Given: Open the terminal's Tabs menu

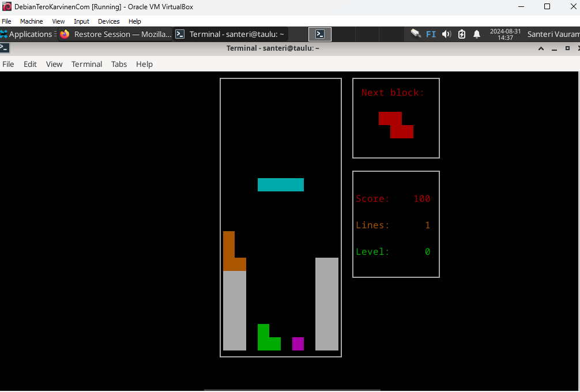Looking at the screenshot, I should click(x=119, y=64).
